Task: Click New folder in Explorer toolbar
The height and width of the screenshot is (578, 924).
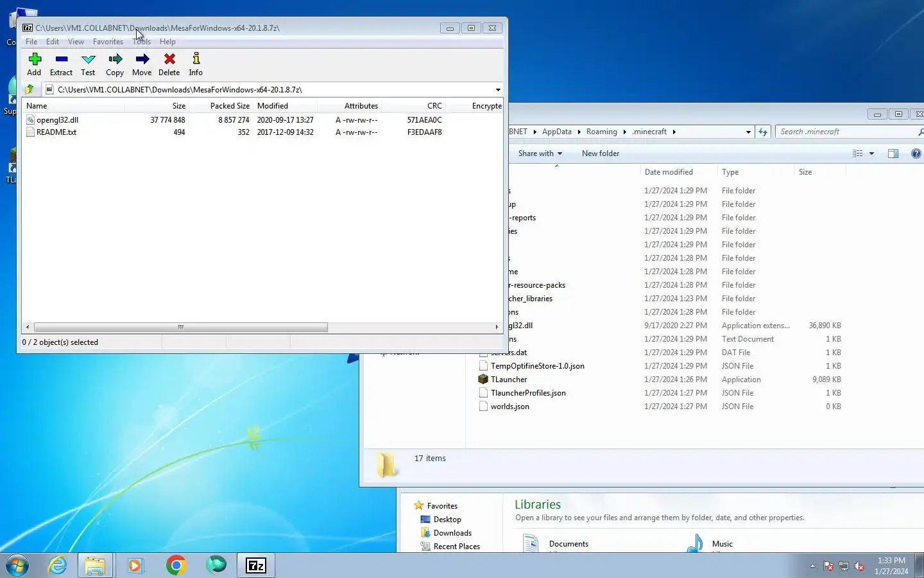Action: click(x=601, y=153)
